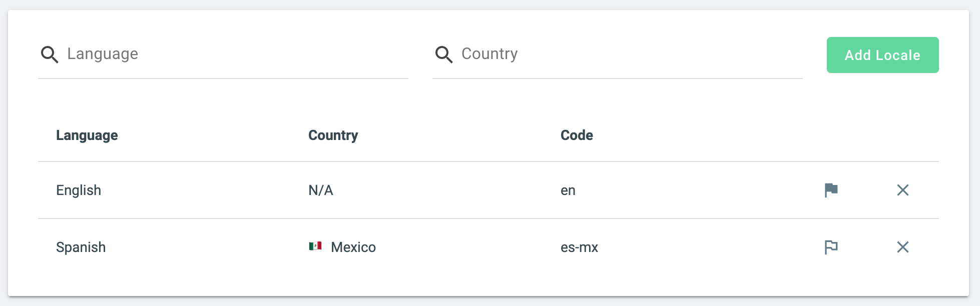Set Spanish as default using outlined flag

[x=831, y=247]
